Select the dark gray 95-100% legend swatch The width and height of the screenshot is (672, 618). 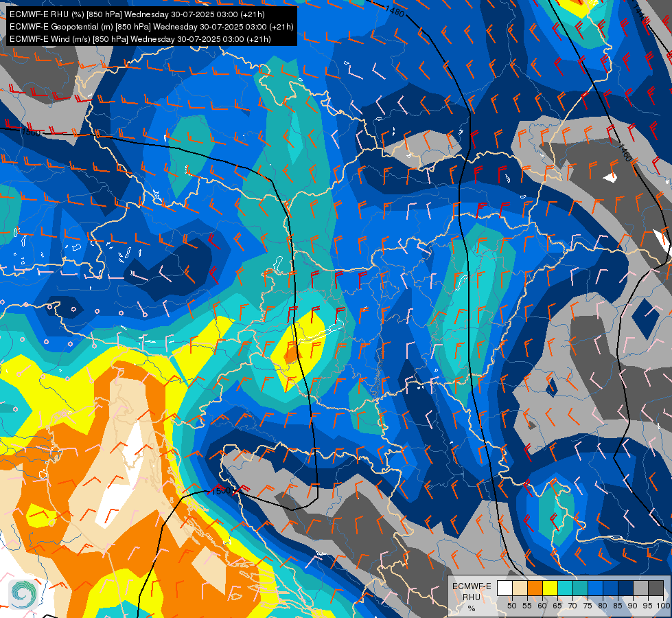coord(656,588)
